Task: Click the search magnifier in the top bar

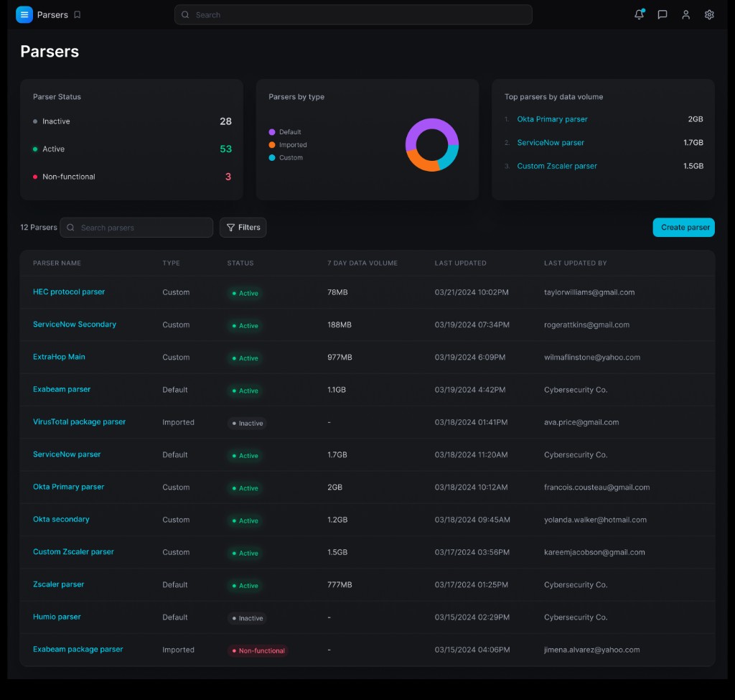Action: click(184, 14)
